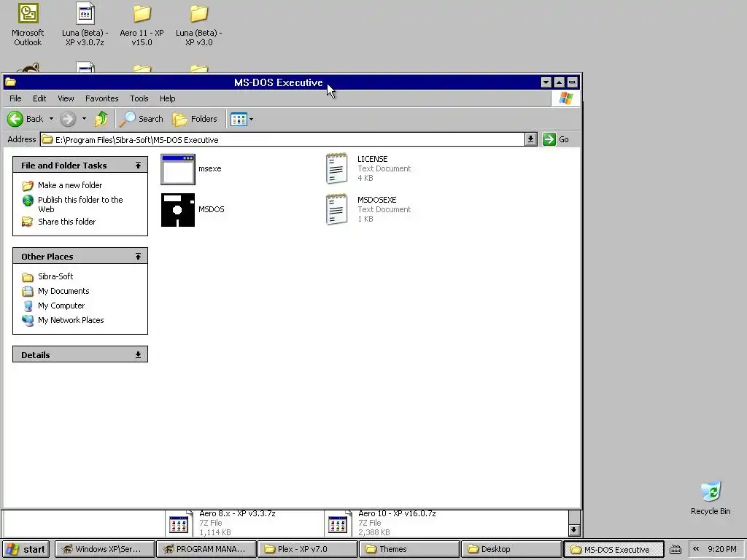
Task: Click the Windows flag logo in toolbar
Action: tap(566, 98)
